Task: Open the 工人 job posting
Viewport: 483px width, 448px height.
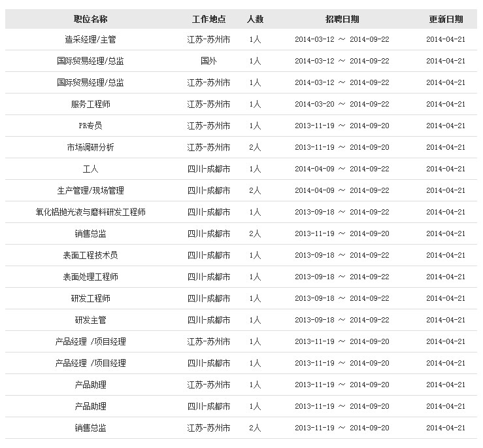Action: tap(90, 169)
